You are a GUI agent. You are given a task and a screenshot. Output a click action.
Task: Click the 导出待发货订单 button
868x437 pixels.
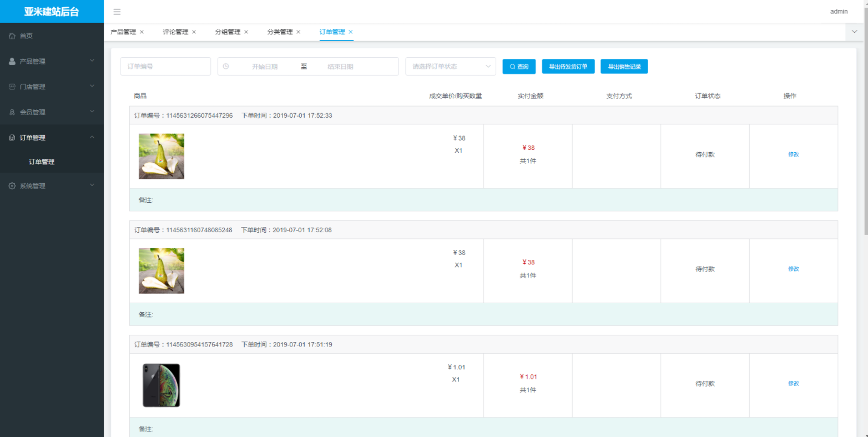click(x=568, y=67)
